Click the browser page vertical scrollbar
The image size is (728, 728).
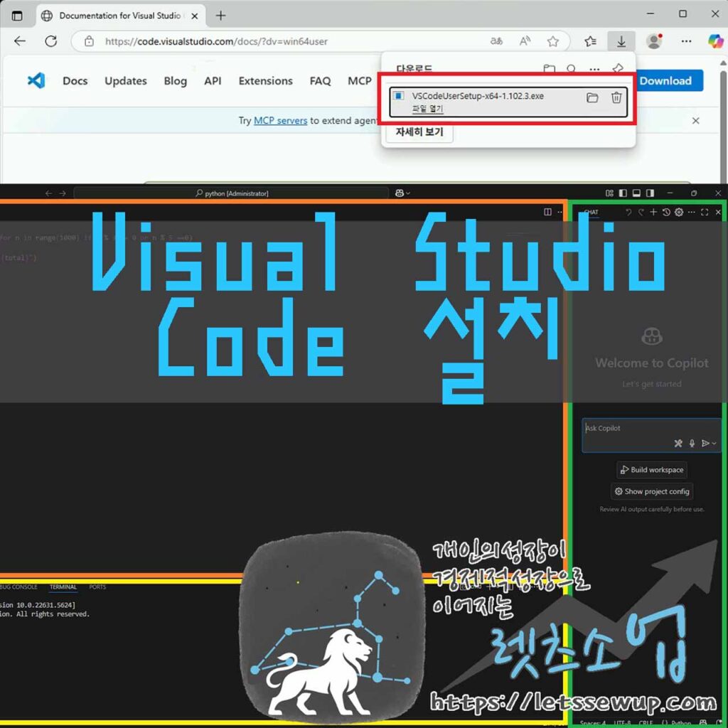pyautogui.click(x=723, y=125)
